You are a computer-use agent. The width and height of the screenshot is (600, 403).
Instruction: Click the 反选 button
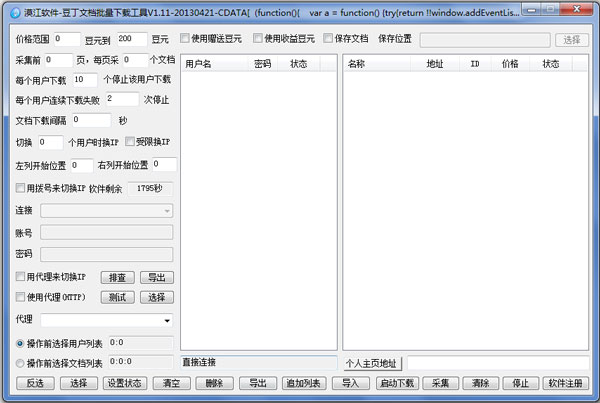tap(35, 383)
